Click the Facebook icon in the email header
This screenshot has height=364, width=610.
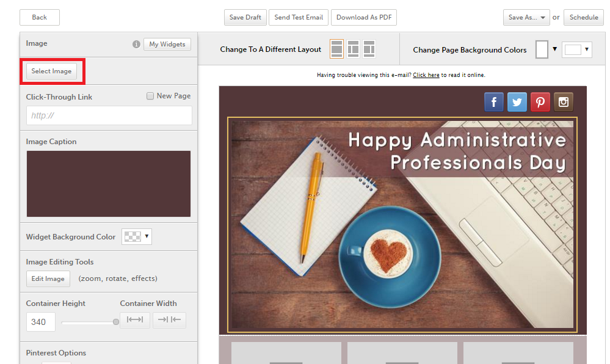point(494,102)
